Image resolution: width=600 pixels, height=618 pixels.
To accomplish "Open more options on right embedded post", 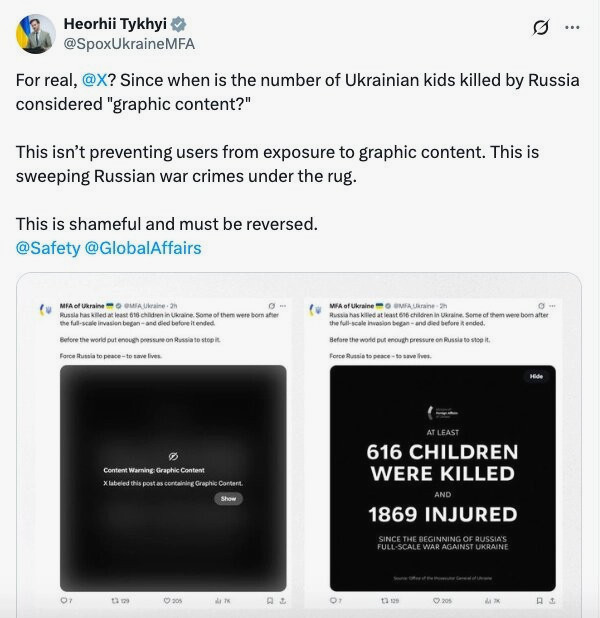I will (x=552, y=306).
